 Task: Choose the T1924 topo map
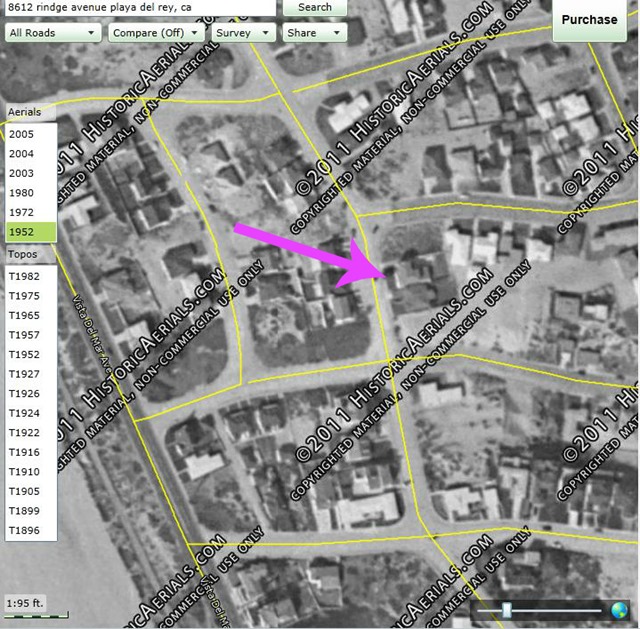click(31, 413)
